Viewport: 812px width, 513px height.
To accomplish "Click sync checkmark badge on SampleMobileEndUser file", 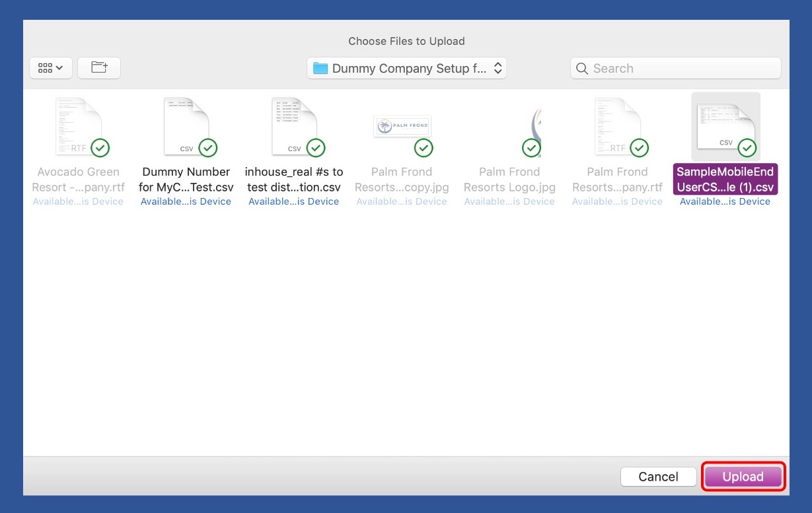I will pyautogui.click(x=747, y=148).
